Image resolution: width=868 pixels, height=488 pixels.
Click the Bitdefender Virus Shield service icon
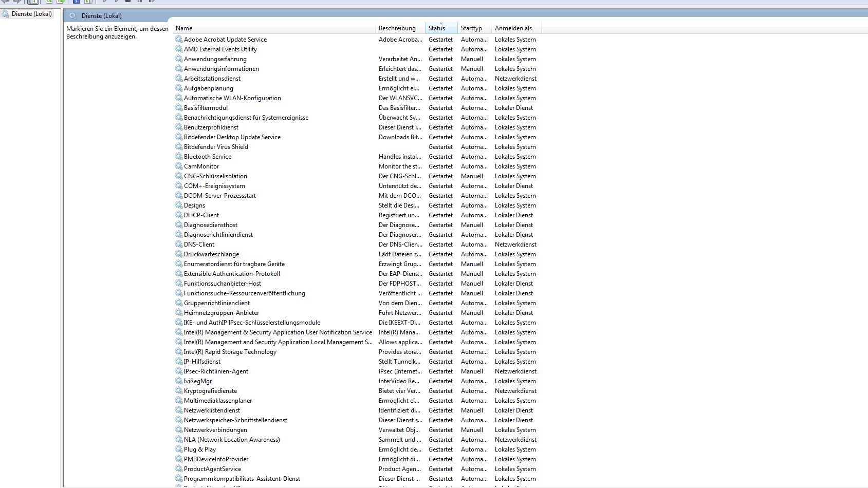(179, 147)
